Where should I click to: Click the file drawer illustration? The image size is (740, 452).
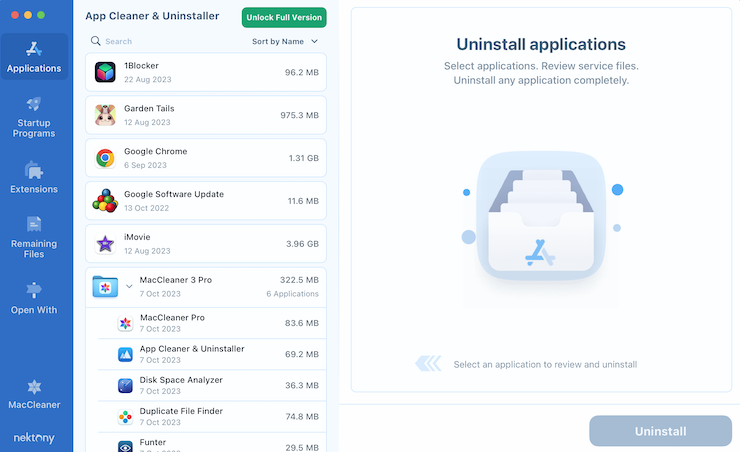point(541,216)
